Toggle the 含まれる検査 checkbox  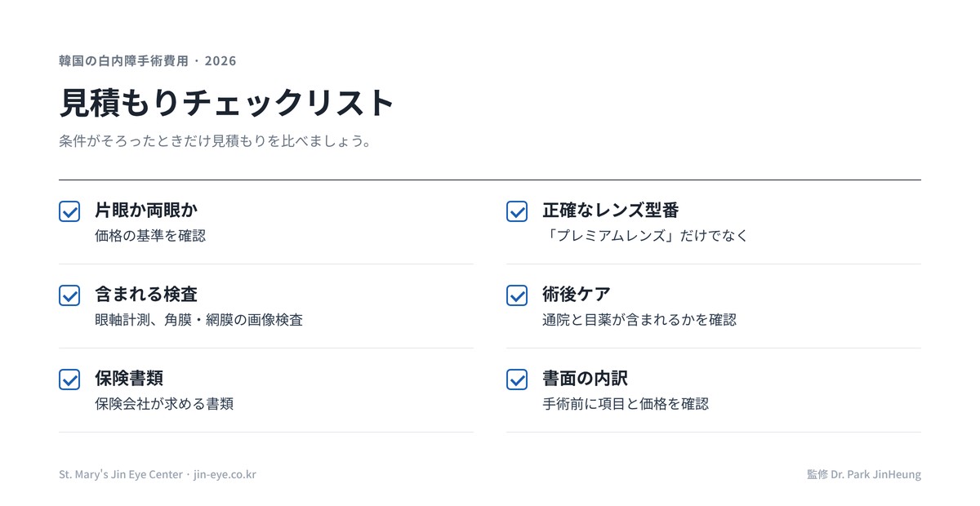[x=69, y=295]
